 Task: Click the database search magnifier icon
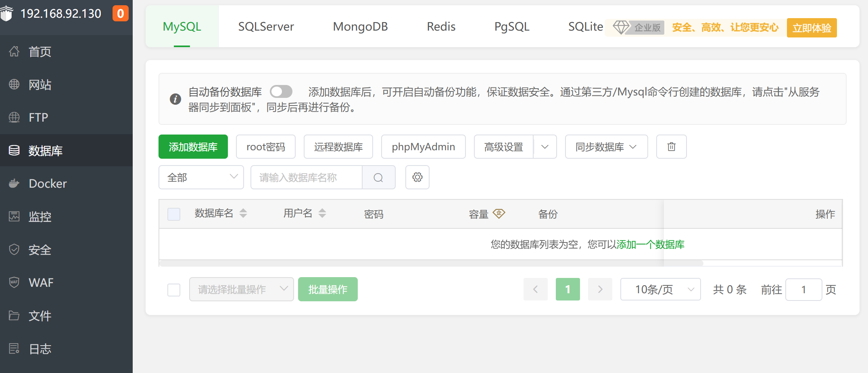378,178
